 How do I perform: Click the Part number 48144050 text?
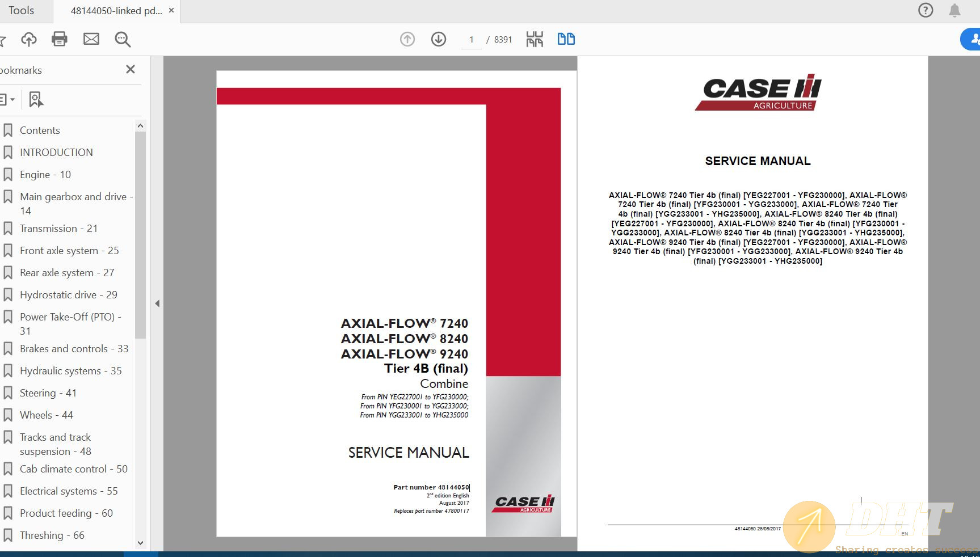point(431,487)
